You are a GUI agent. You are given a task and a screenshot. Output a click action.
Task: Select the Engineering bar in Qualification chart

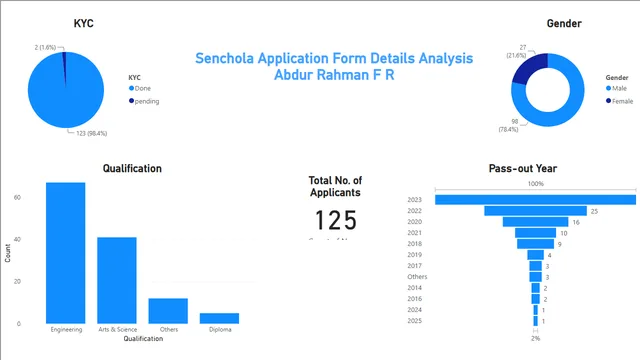click(x=66, y=253)
